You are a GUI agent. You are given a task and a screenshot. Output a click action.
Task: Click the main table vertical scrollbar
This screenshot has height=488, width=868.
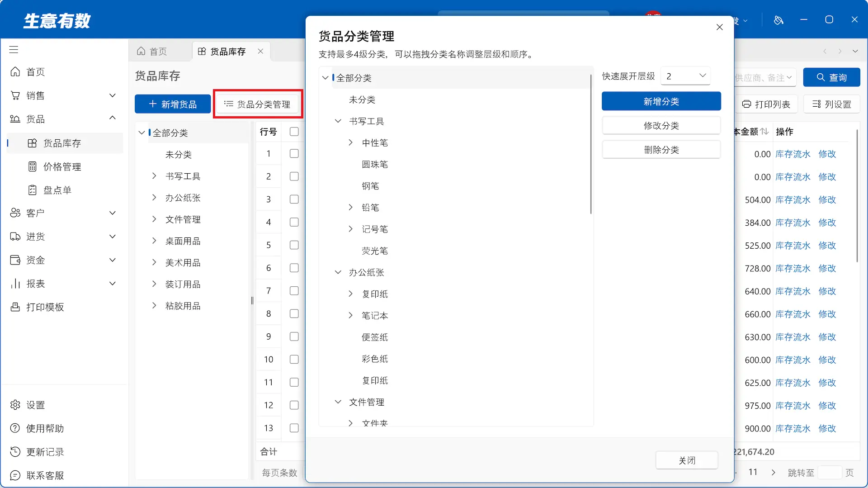point(857,195)
